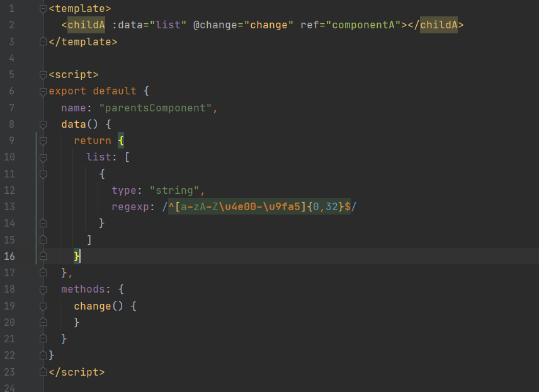Click the type property key on line 12

pyautogui.click(x=124, y=190)
